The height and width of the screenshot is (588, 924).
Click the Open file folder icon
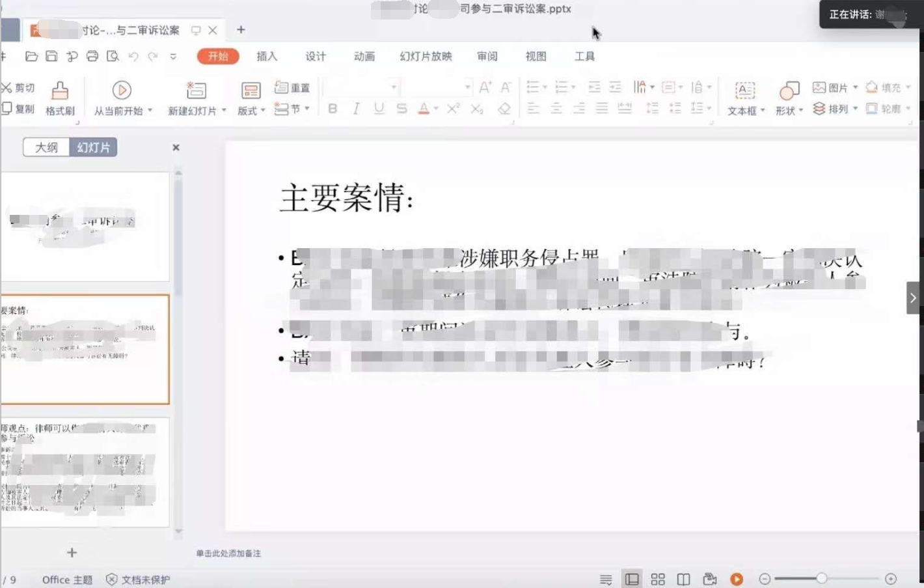click(x=31, y=57)
